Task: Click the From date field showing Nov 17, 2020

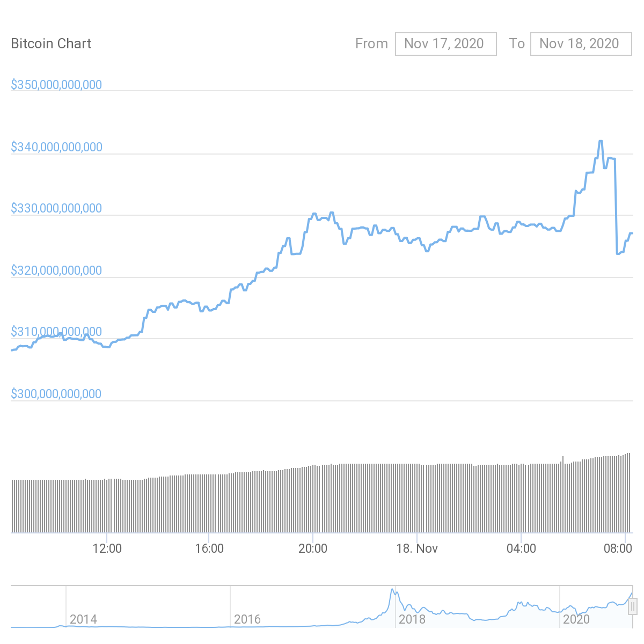Action: click(445, 43)
